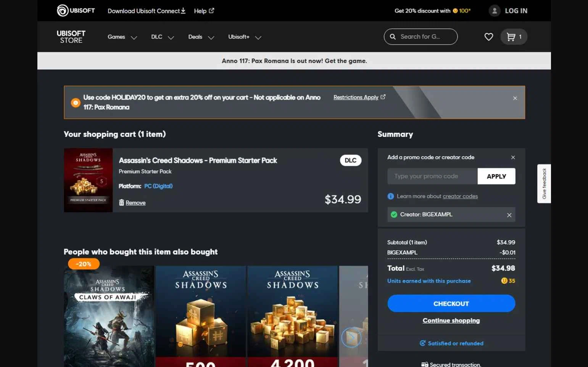The width and height of the screenshot is (588, 367).
Task: Click the LOG IN button
Action: (516, 11)
